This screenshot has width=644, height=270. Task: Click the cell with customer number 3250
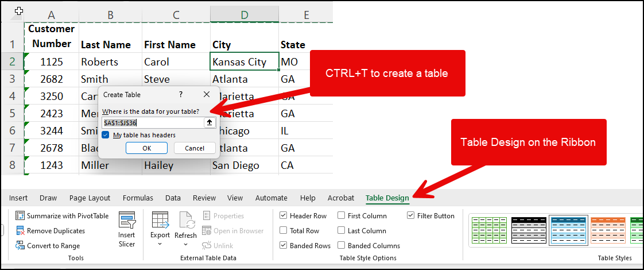tap(51, 96)
